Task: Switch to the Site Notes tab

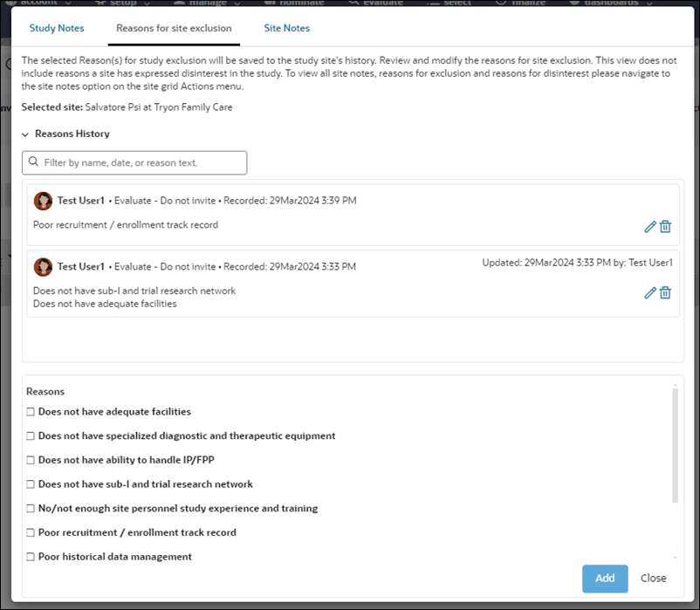Action: click(286, 28)
